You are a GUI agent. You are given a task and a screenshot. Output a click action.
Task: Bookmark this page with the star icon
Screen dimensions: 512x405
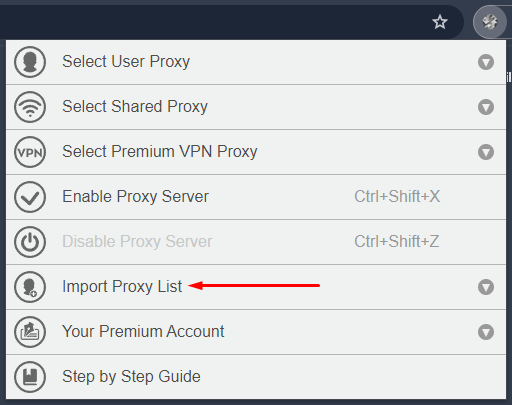click(440, 22)
